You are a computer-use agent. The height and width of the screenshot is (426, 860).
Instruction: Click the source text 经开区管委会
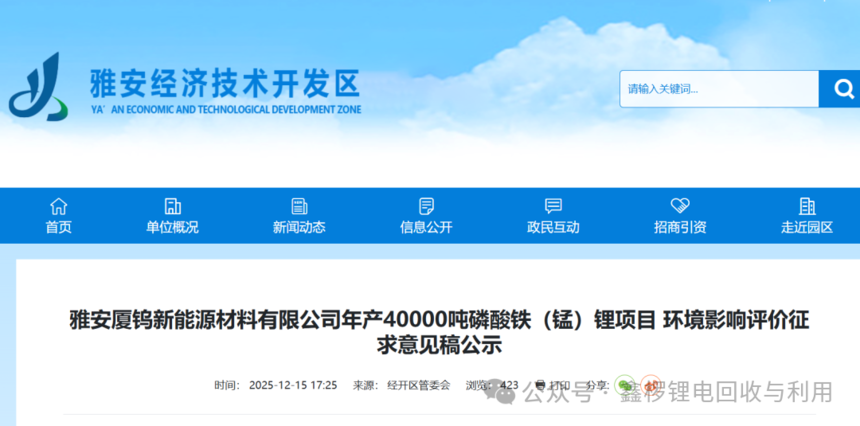pos(418,385)
